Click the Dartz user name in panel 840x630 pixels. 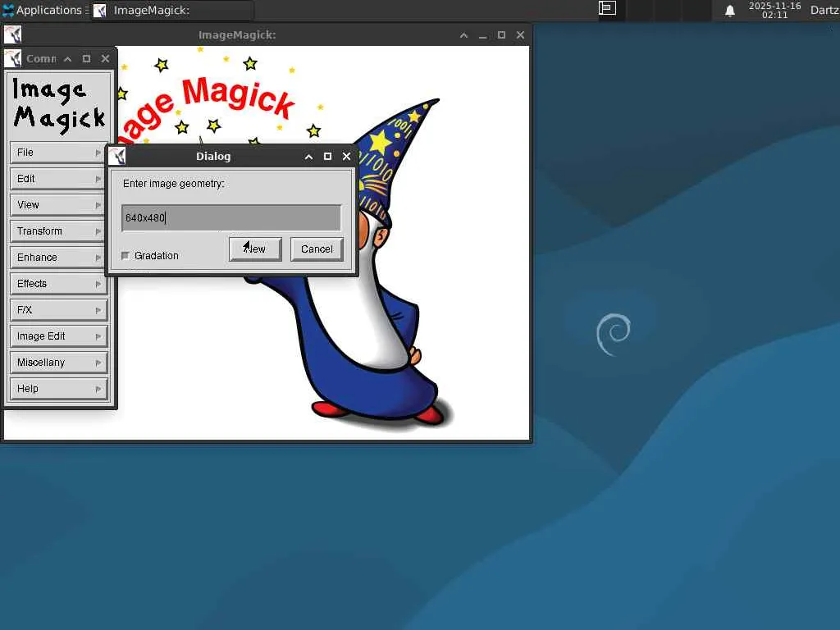(824, 10)
